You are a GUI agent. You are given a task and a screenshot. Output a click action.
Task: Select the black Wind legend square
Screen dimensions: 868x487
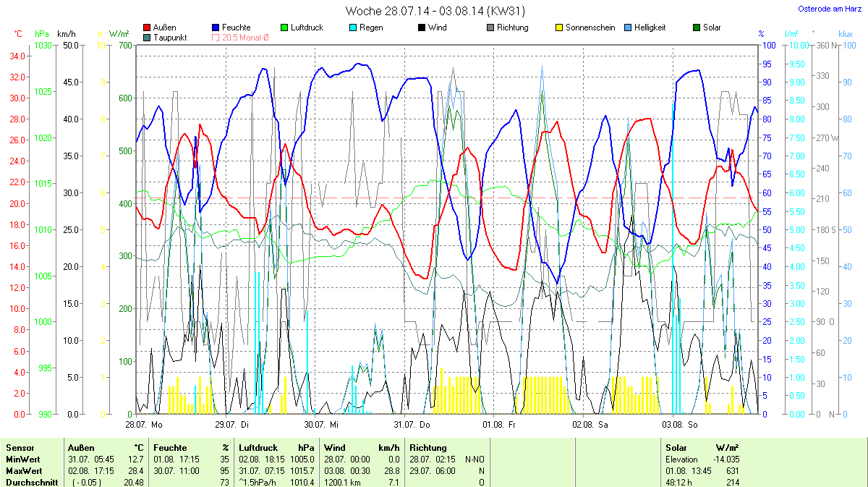422,28
